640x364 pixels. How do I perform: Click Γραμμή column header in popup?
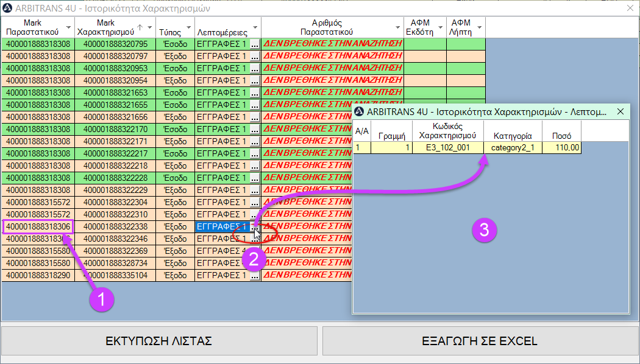point(391,131)
